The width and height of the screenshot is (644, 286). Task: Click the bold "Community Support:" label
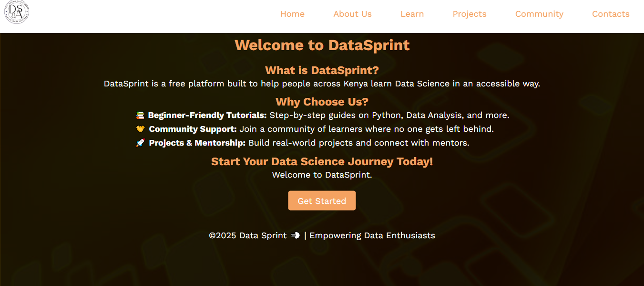[x=193, y=129]
